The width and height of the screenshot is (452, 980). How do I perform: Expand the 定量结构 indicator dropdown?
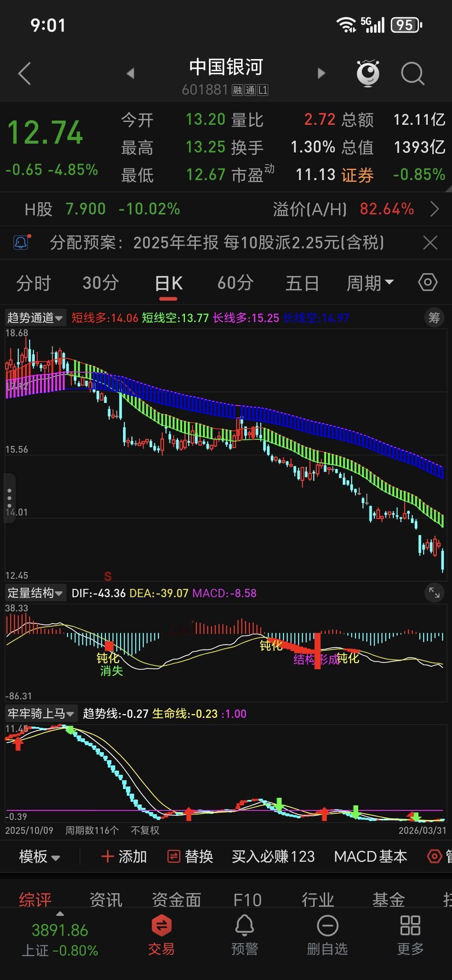(x=35, y=593)
